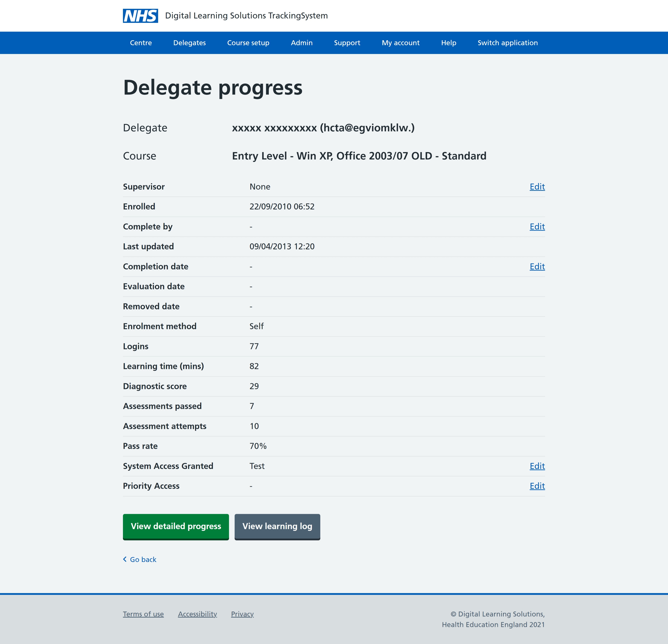
Task: Open the Support page
Action: click(x=347, y=43)
